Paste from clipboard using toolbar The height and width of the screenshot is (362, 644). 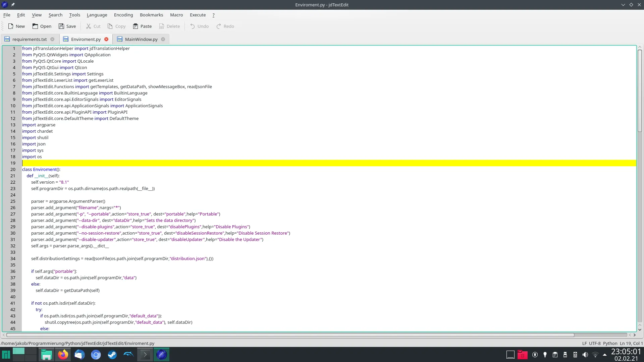pyautogui.click(x=142, y=26)
